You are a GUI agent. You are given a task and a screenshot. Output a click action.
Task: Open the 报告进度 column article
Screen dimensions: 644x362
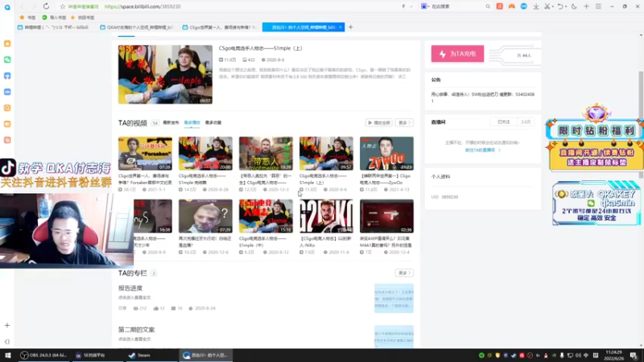pos(130,288)
